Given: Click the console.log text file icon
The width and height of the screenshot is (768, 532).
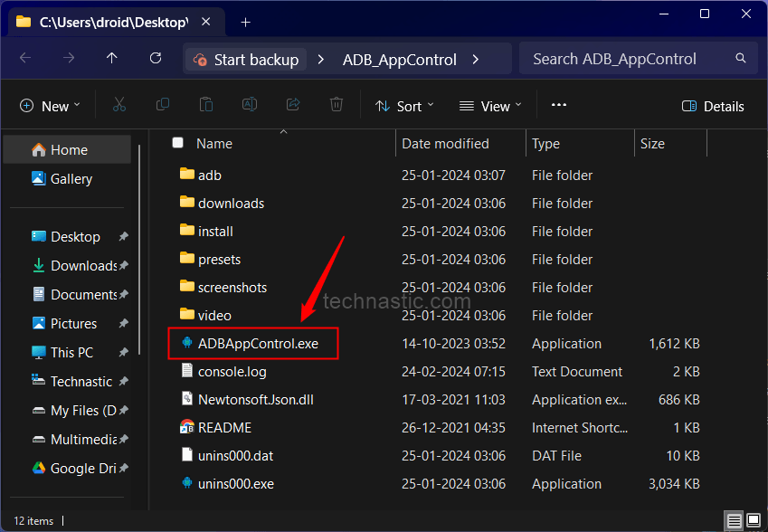Looking at the screenshot, I should pos(186,370).
